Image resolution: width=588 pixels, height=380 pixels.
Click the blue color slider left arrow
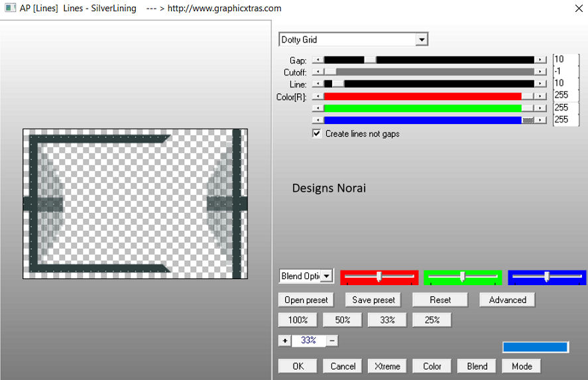pos(318,120)
